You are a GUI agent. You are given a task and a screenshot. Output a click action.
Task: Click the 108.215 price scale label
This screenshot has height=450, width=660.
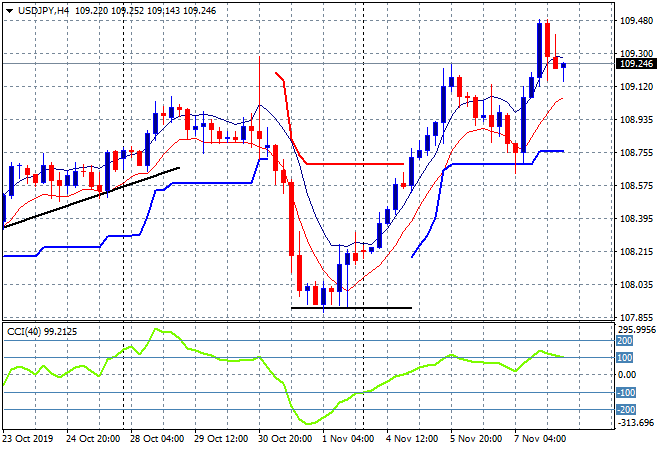coord(636,252)
